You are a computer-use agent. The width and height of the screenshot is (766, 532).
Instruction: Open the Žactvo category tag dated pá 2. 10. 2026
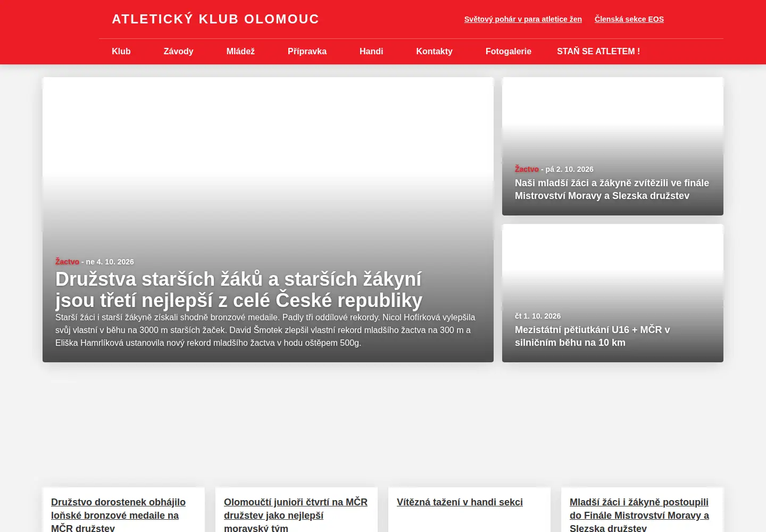(x=527, y=169)
